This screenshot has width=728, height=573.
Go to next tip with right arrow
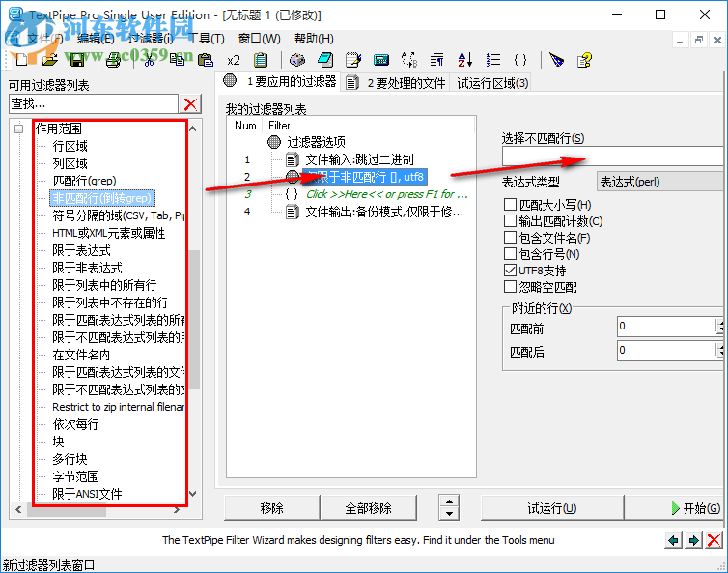point(693,540)
